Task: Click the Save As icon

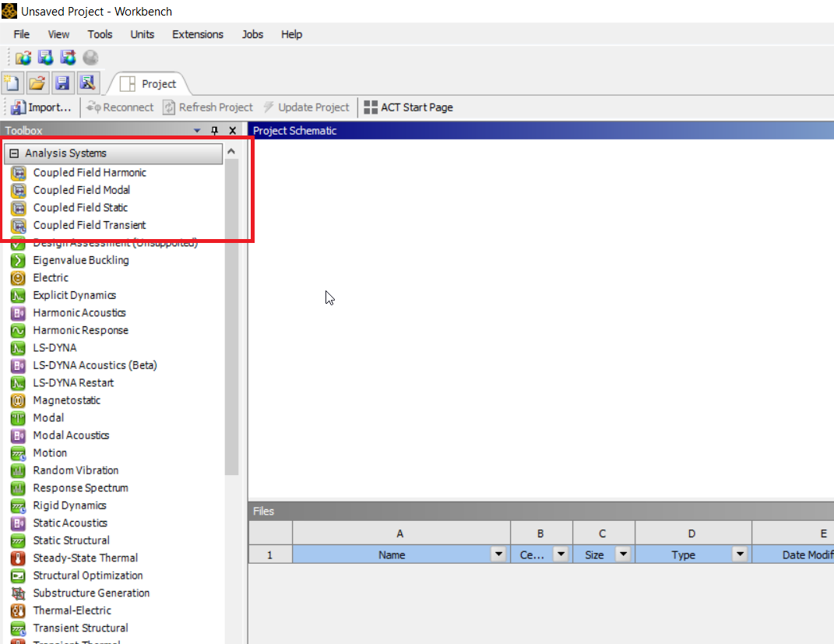Action: click(87, 83)
